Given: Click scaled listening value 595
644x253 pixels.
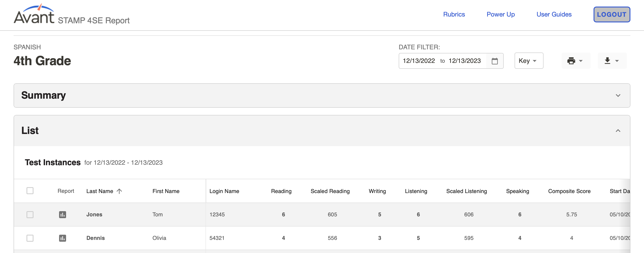Looking at the screenshot, I should tap(469, 238).
